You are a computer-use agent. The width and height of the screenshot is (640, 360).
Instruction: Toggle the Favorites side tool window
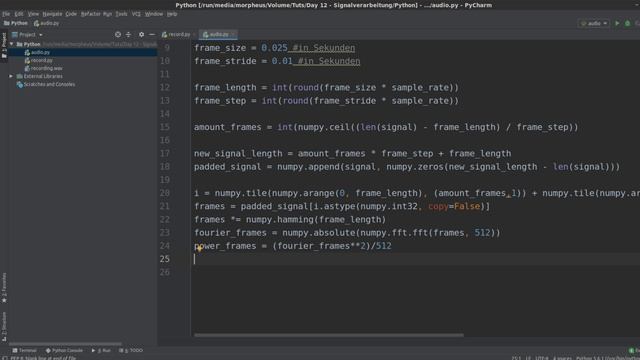(4, 288)
